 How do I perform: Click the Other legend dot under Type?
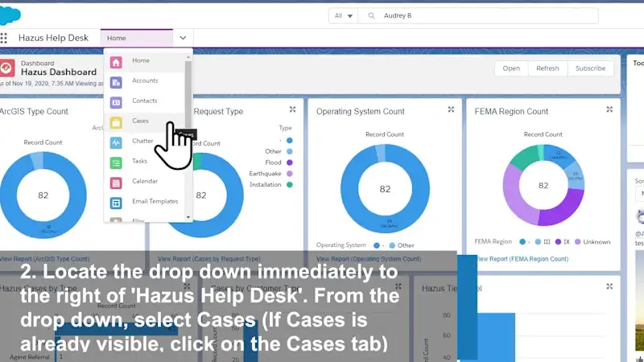click(290, 151)
